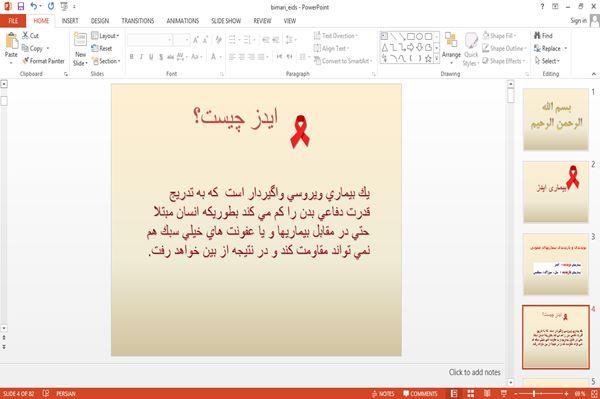This screenshot has width=600, height=399.
Task: Switch to Slide Sorter view icon
Action: (x=471, y=394)
